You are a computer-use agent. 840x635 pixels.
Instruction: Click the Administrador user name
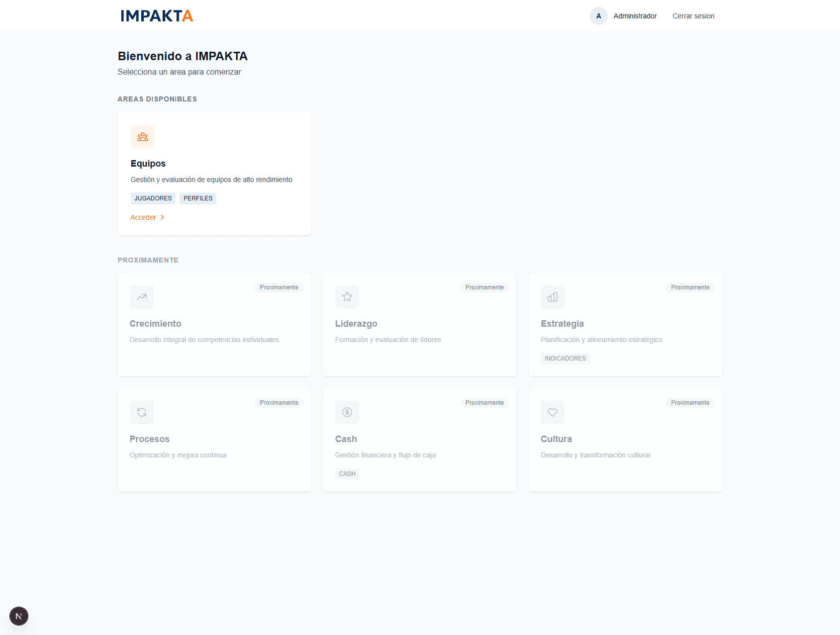click(x=635, y=16)
